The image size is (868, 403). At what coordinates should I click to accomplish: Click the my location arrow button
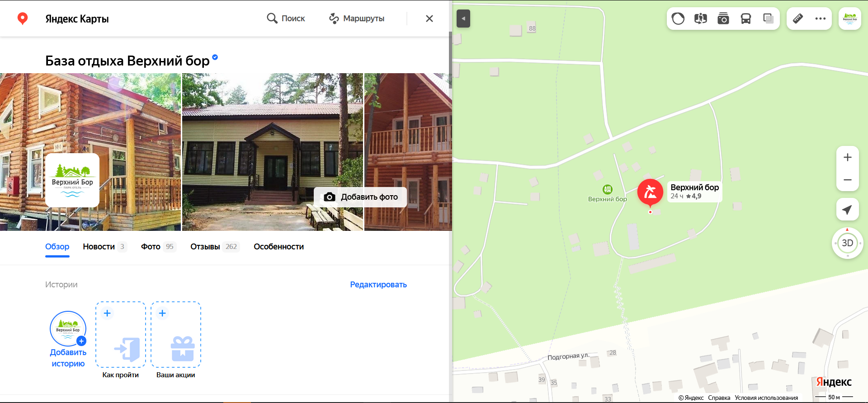click(847, 210)
